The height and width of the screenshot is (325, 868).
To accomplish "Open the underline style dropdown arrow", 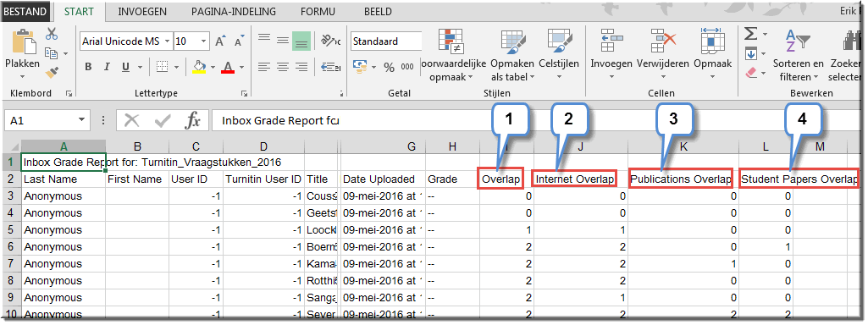I will pyautogui.click(x=140, y=68).
